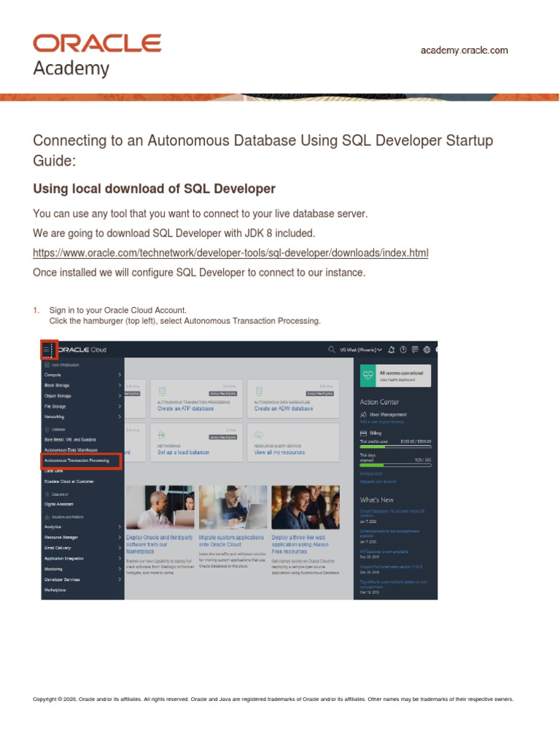Expand the Resource Manager submenu chevron
560x747 pixels.
click(120, 538)
